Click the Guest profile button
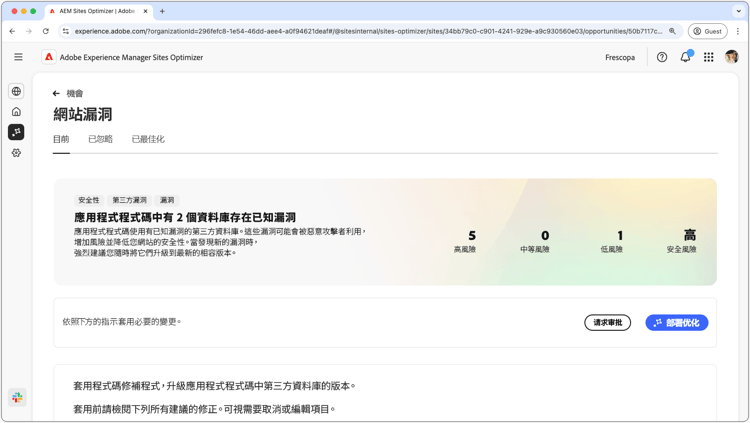 707,31
